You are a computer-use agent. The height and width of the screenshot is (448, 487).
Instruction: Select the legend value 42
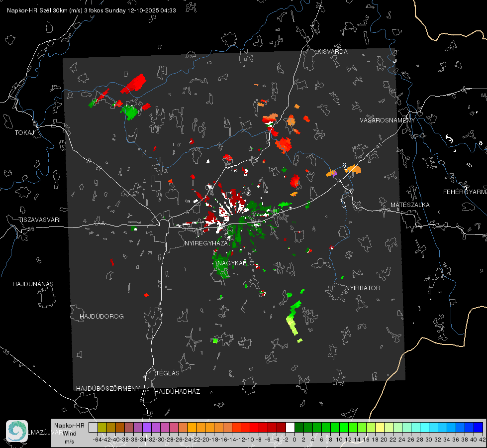[483, 440]
